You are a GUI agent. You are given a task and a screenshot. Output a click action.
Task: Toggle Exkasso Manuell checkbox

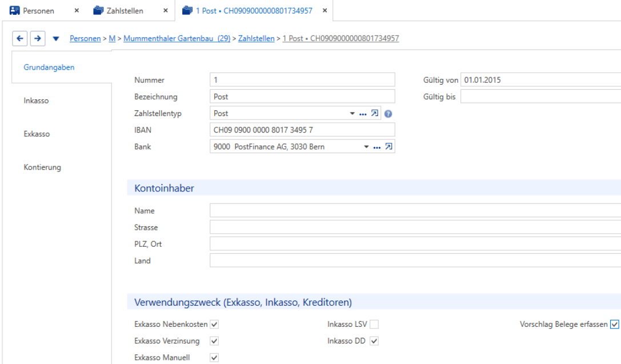tap(214, 358)
